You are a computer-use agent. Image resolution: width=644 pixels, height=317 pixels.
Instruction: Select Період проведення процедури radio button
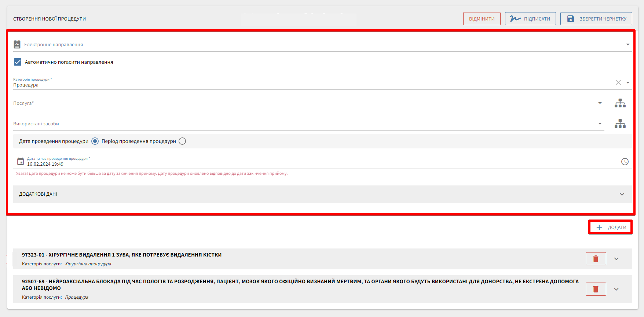pyautogui.click(x=182, y=141)
